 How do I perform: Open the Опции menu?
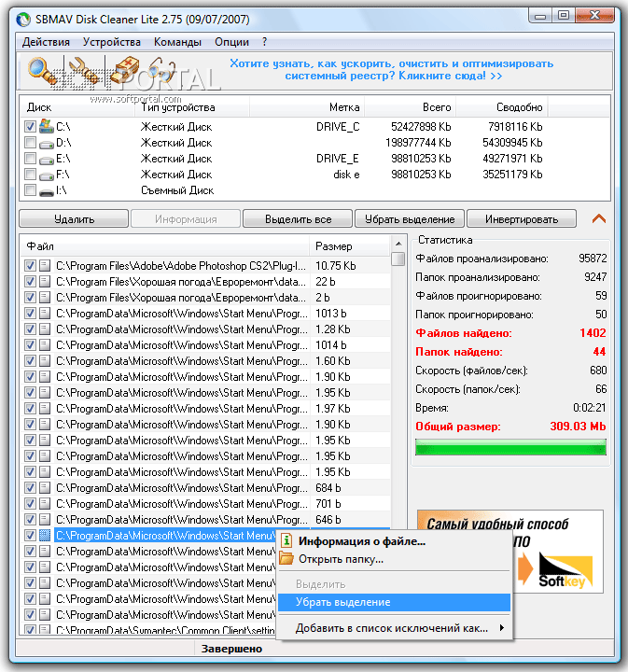pyautogui.click(x=231, y=42)
